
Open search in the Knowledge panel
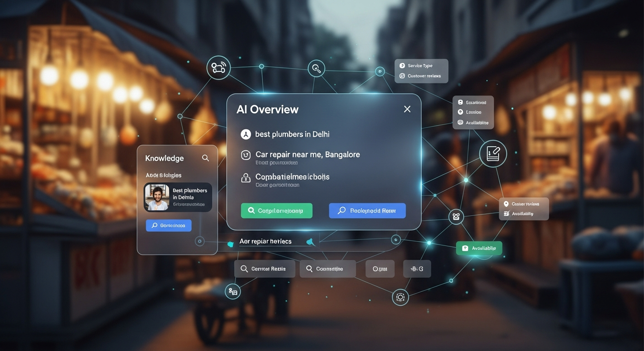point(205,158)
